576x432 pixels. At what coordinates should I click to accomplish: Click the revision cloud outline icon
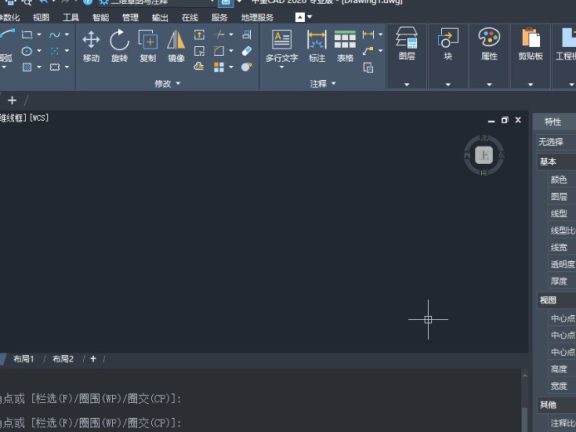[x=55, y=67]
